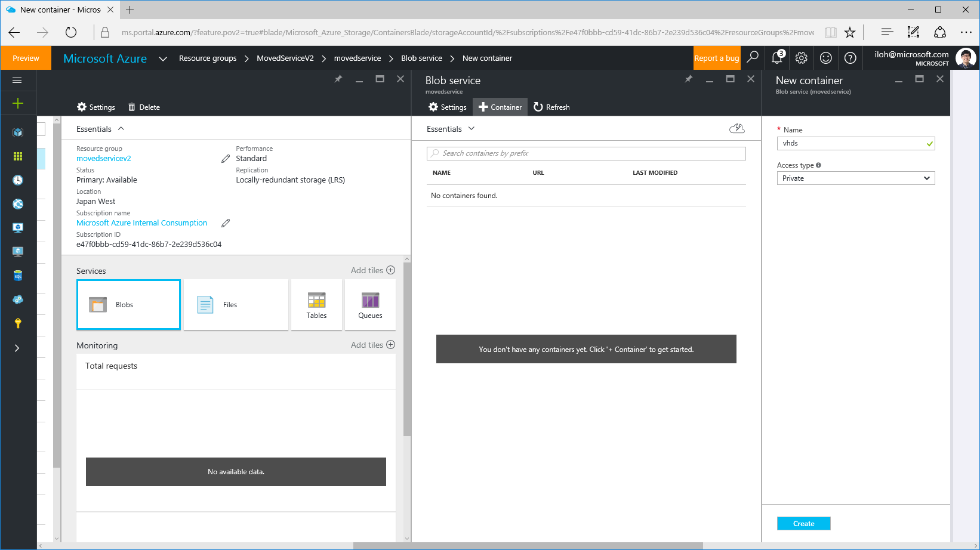Pin the Blob service blade

(689, 79)
